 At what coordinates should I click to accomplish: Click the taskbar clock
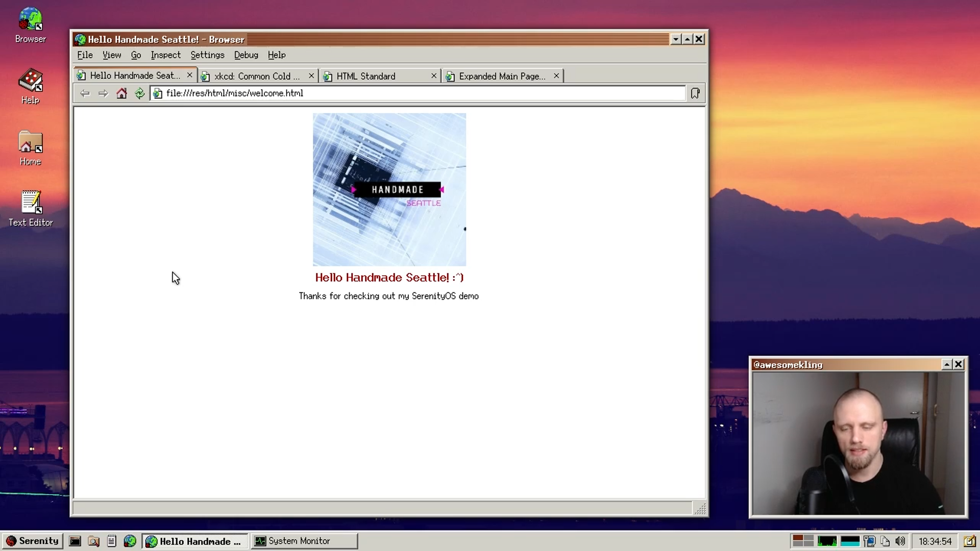pos(935,541)
